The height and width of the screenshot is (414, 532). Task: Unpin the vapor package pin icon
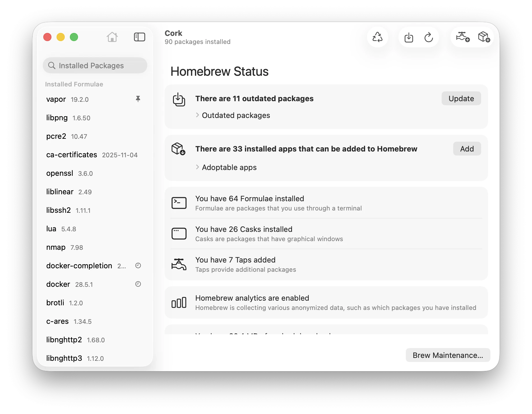(x=138, y=99)
